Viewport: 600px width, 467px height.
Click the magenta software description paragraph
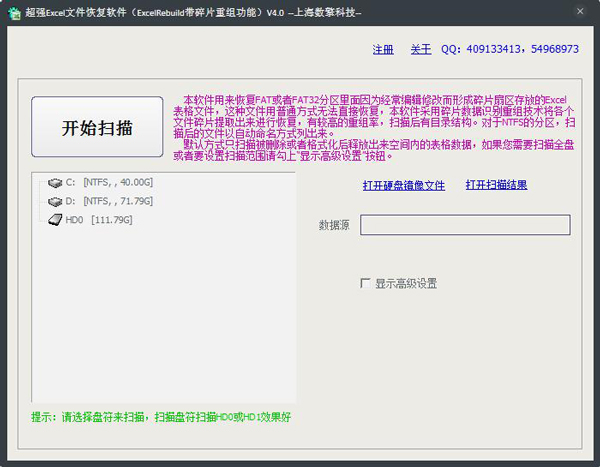tap(374, 128)
